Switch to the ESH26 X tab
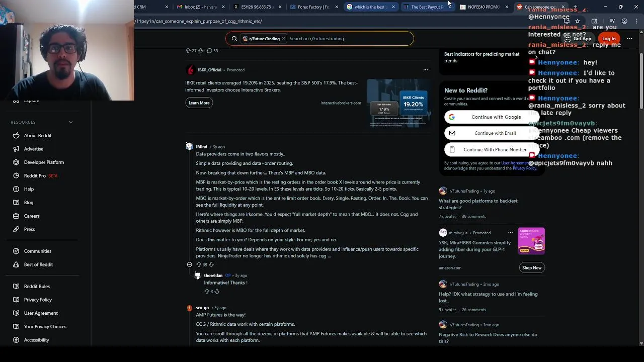644x362 pixels. pyautogui.click(x=257, y=7)
